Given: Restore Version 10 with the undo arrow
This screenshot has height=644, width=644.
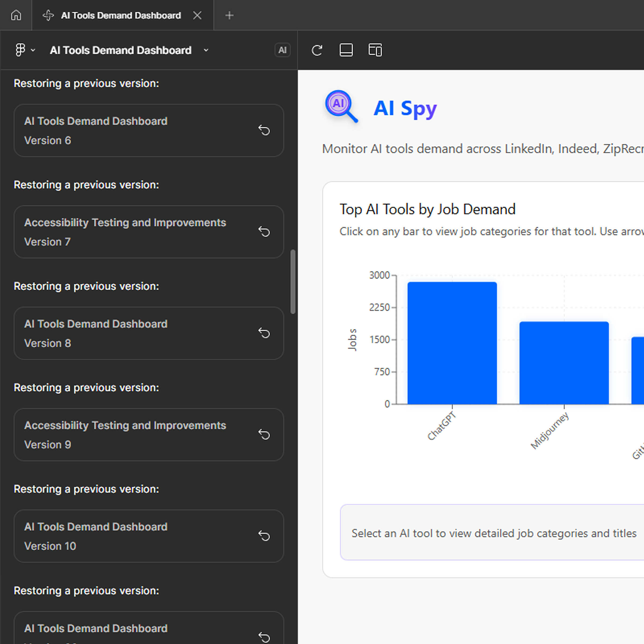Looking at the screenshot, I should [264, 536].
